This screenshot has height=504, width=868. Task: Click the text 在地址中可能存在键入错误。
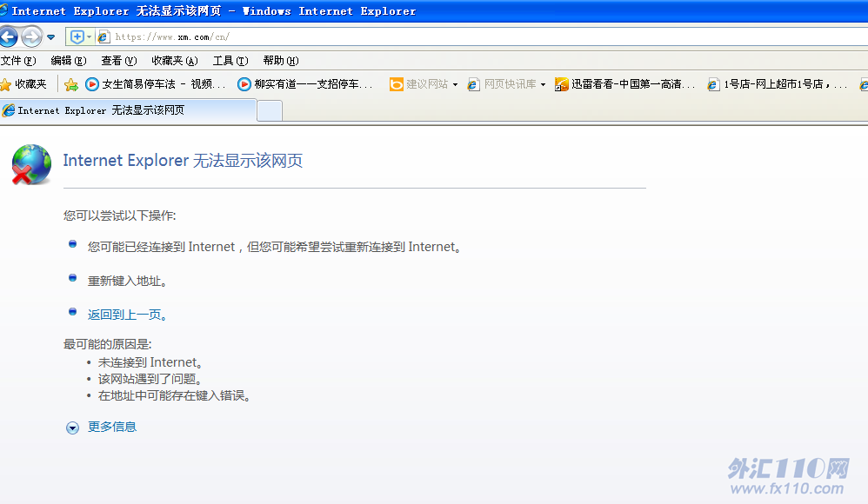(x=176, y=395)
